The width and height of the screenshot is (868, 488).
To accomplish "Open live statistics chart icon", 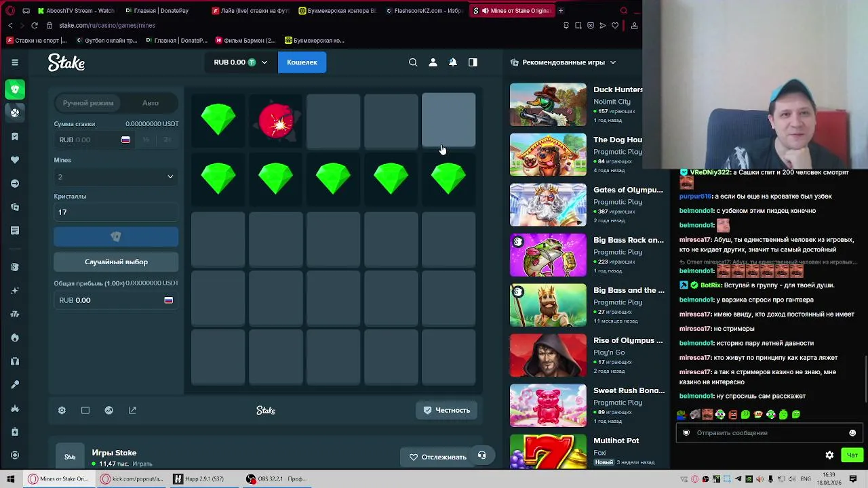I will tap(108, 410).
